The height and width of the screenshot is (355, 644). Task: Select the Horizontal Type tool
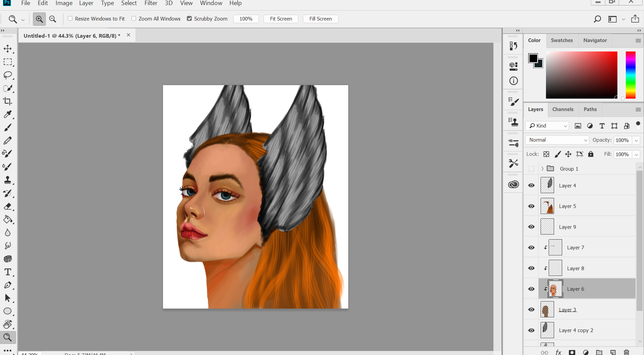tap(7, 272)
